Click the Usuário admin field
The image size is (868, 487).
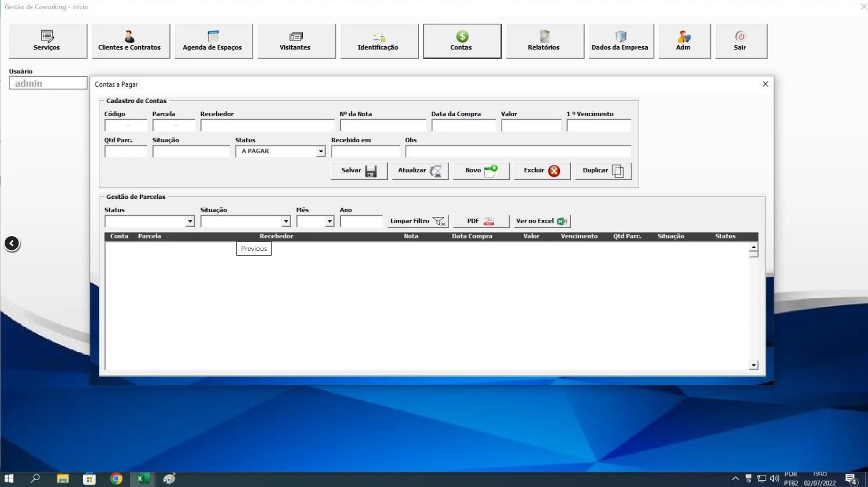click(48, 83)
